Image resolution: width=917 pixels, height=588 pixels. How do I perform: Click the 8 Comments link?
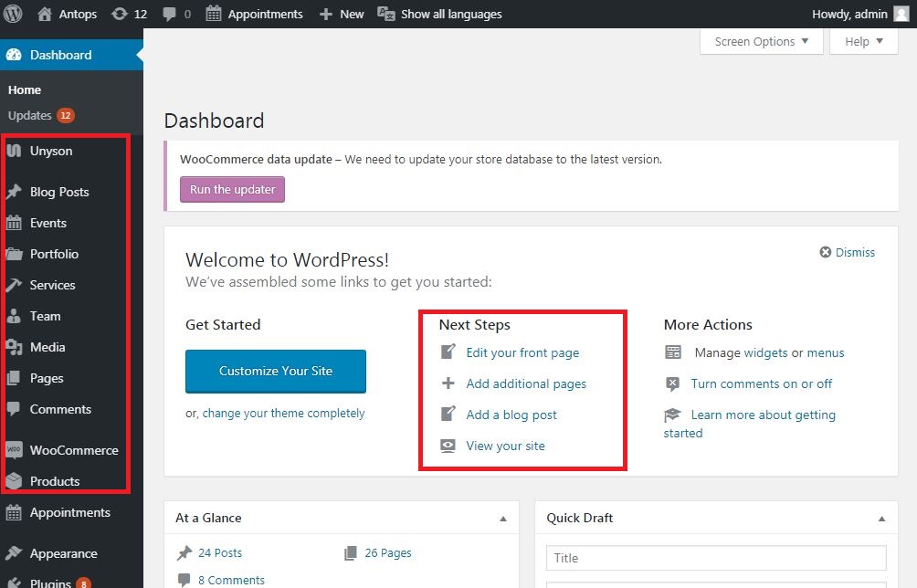(x=231, y=580)
